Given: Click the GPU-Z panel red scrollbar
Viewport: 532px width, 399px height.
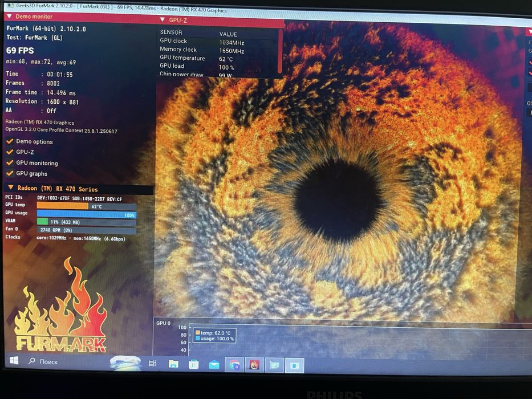Looking at the screenshot, I should [280, 51].
